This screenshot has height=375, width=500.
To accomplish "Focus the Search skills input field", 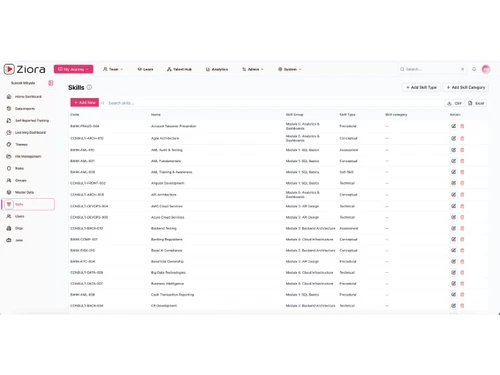I will tap(273, 103).
